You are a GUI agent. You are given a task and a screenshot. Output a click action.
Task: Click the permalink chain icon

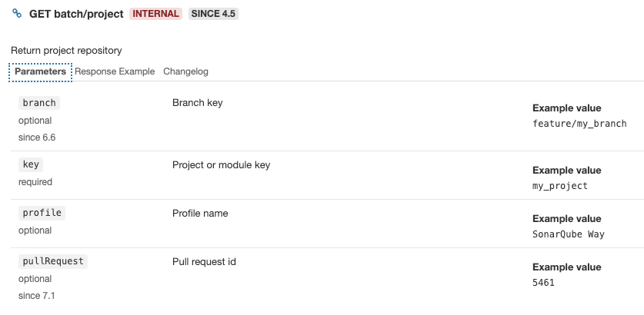17,14
